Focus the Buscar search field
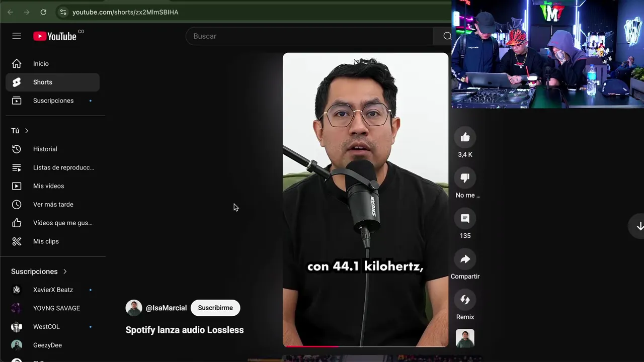The image size is (644, 362). 309,36
